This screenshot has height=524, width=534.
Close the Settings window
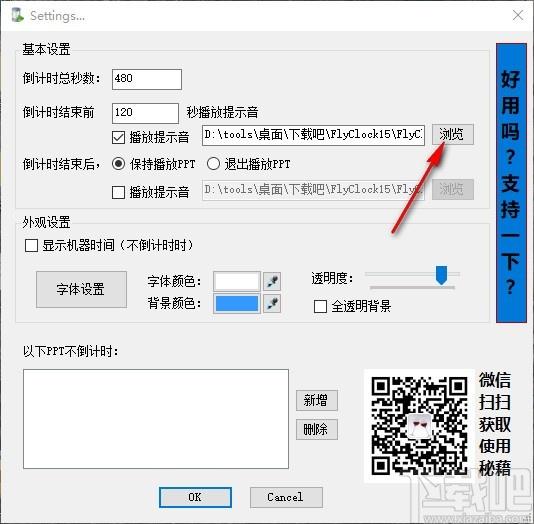tap(518, 15)
